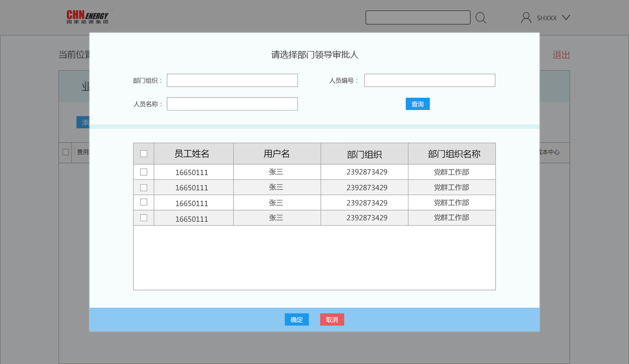Click the user avatar icon beside SHXXX
The width and height of the screenshot is (629, 364).
click(x=526, y=17)
